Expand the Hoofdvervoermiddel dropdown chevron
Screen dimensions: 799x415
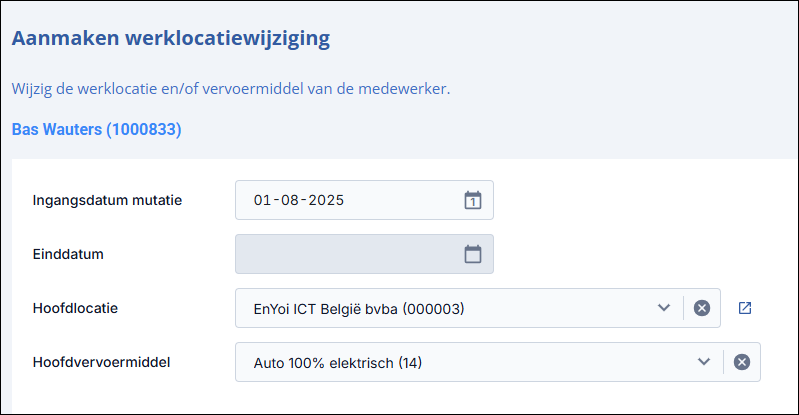(x=704, y=362)
